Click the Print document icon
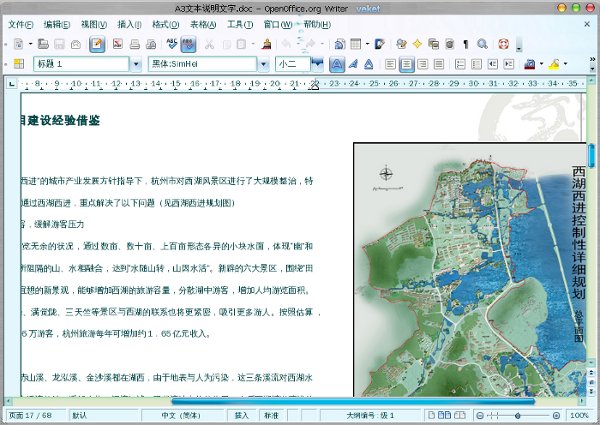Viewport: 600px width, 425px height. [133, 44]
